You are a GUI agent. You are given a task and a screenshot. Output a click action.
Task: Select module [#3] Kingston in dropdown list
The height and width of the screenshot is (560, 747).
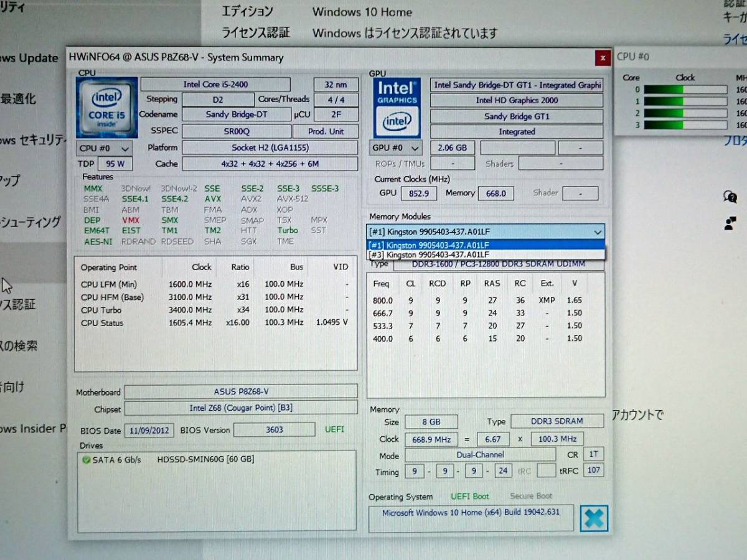coord(486,254)
